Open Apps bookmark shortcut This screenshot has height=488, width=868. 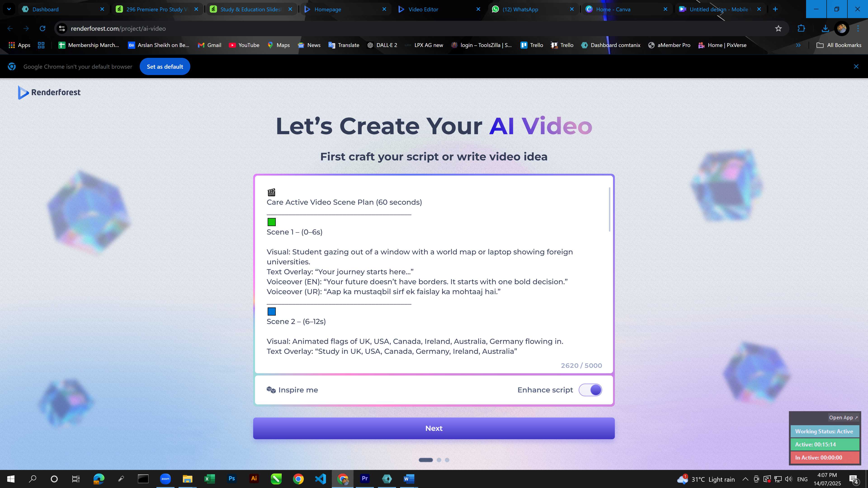click(19, 45)
